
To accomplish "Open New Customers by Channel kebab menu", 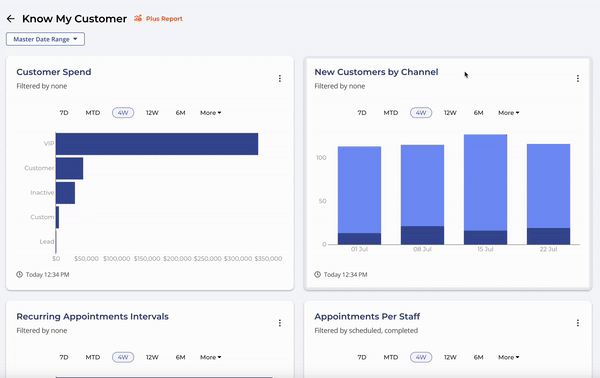I will 578,78.
